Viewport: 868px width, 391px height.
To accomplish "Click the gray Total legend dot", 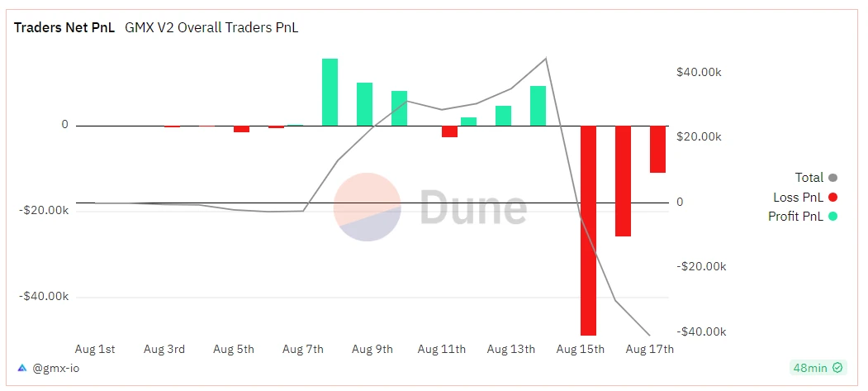I will pyautogui.click(x=832, y=178).
